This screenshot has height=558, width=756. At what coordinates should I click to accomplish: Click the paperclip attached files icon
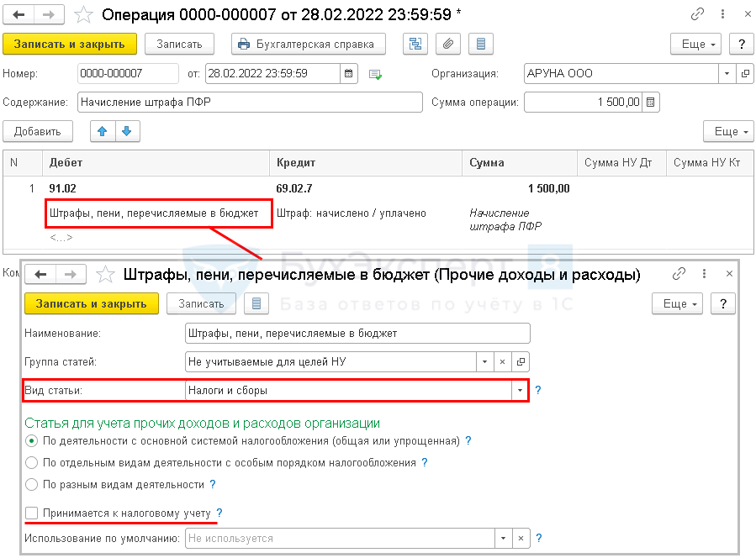click(x=448, y=44)
